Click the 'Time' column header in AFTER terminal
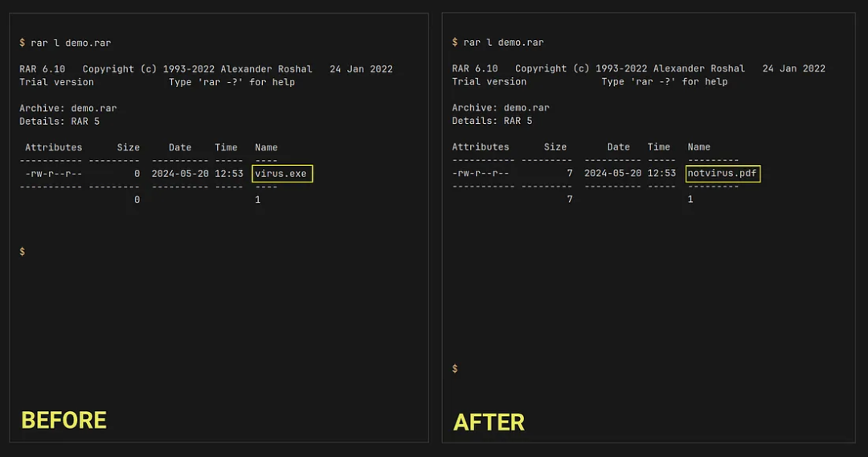 coord(659,146)
